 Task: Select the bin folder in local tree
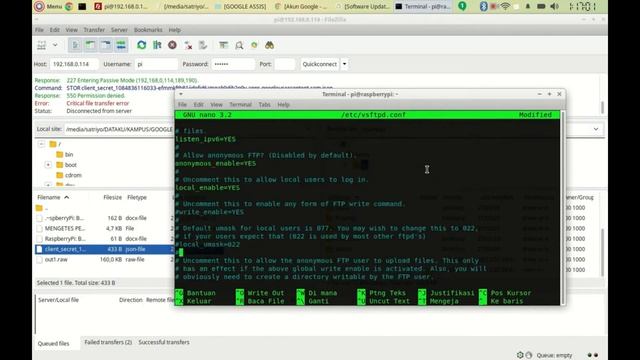click(x=69, y=155)
